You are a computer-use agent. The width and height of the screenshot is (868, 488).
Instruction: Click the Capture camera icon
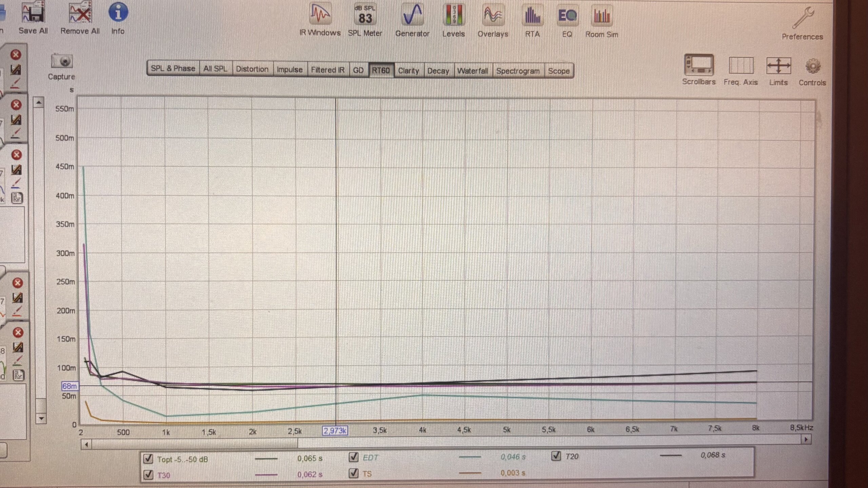click(x=62, y=62)
